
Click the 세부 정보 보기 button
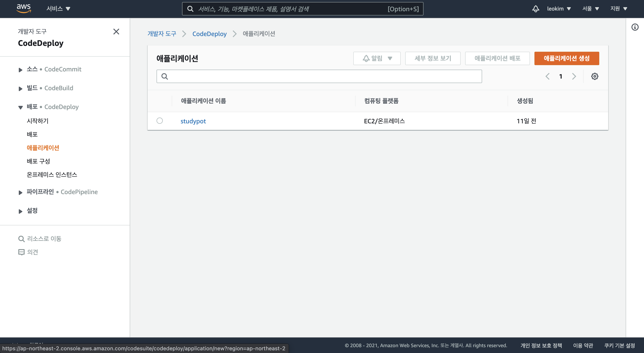[x=432, y=58]
